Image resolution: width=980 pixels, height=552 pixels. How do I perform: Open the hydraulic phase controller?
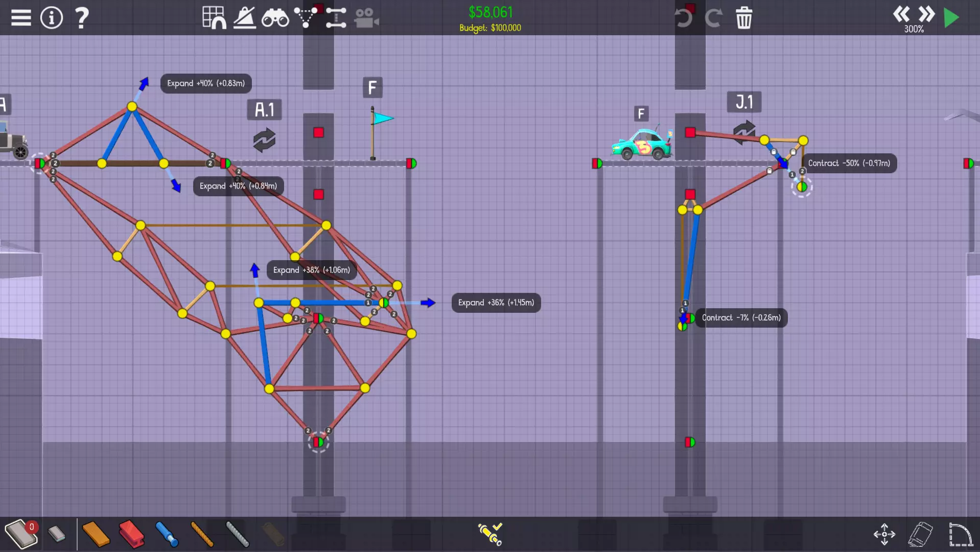click(490, 534)
